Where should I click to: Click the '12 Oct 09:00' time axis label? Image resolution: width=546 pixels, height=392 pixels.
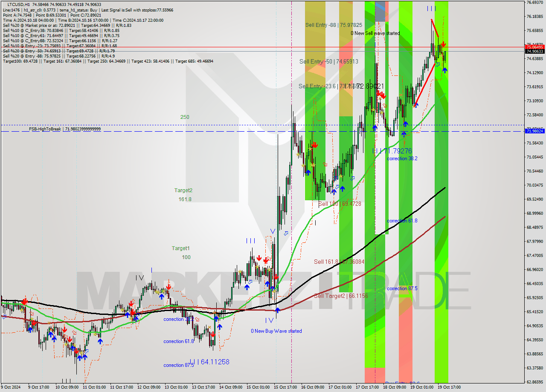[x=149, y=387]
